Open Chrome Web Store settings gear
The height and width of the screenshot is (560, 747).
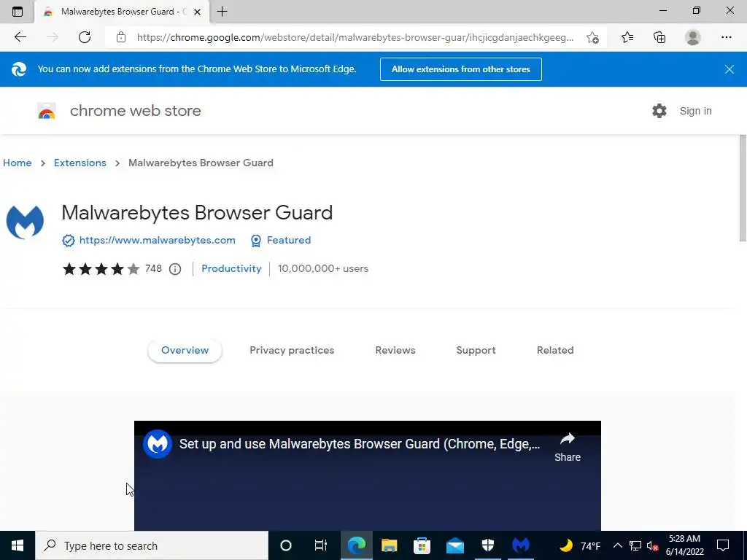point(659,111)
